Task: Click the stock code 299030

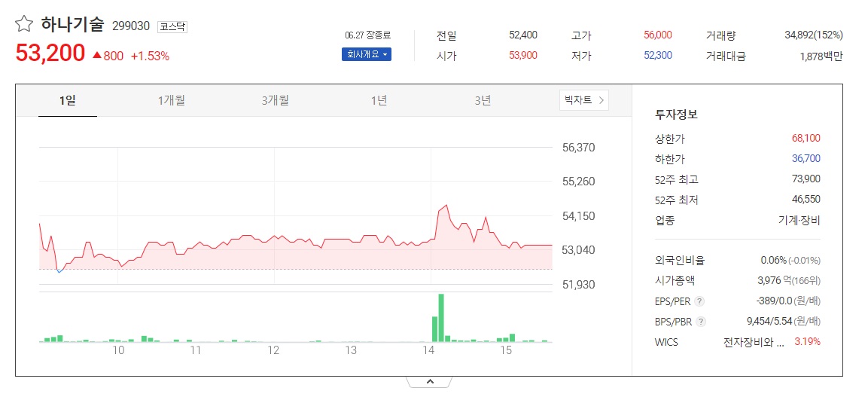Action: point(131,26)
